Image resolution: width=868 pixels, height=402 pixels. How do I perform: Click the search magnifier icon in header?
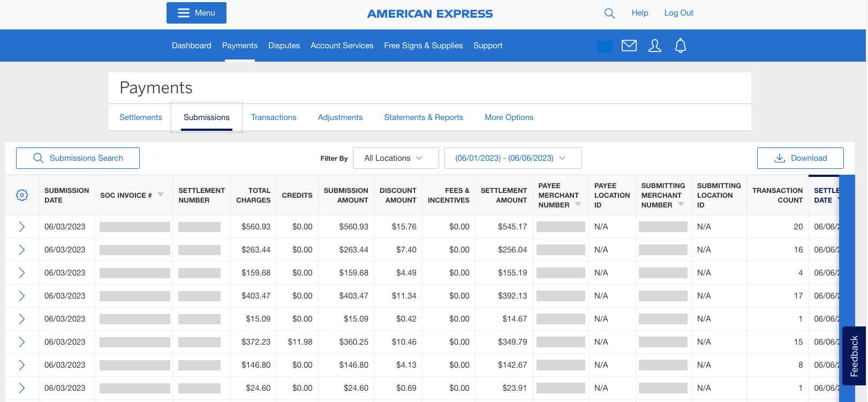609,13
